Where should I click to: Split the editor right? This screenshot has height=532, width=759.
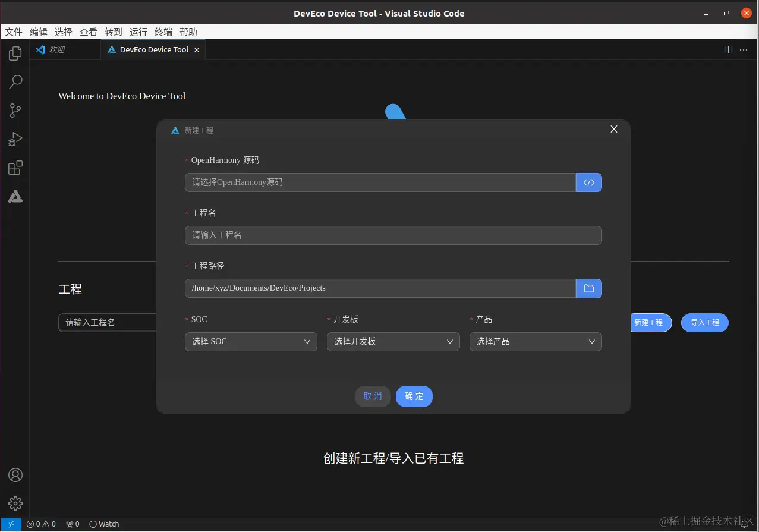(728, 50)
